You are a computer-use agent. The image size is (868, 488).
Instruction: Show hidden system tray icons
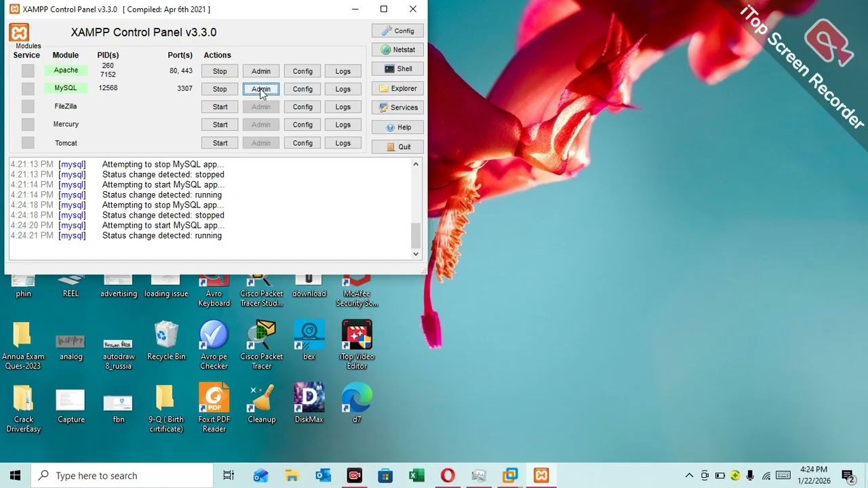689,476
